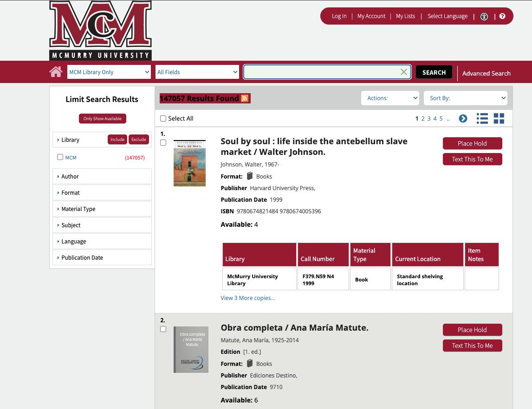Check the Select All checkbox
This screenshot has height=409, width=532.
[163, 119]
